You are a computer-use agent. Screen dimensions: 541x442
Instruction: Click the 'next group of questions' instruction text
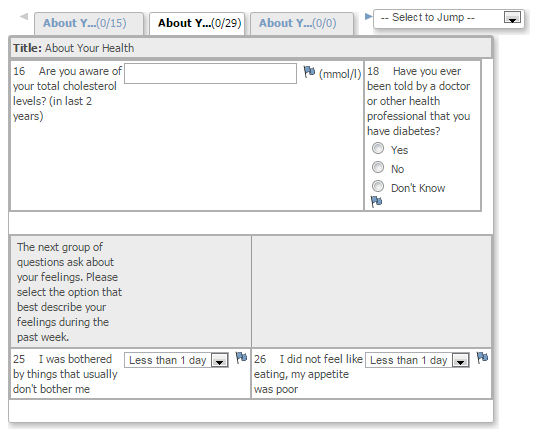tap(69, 292)
